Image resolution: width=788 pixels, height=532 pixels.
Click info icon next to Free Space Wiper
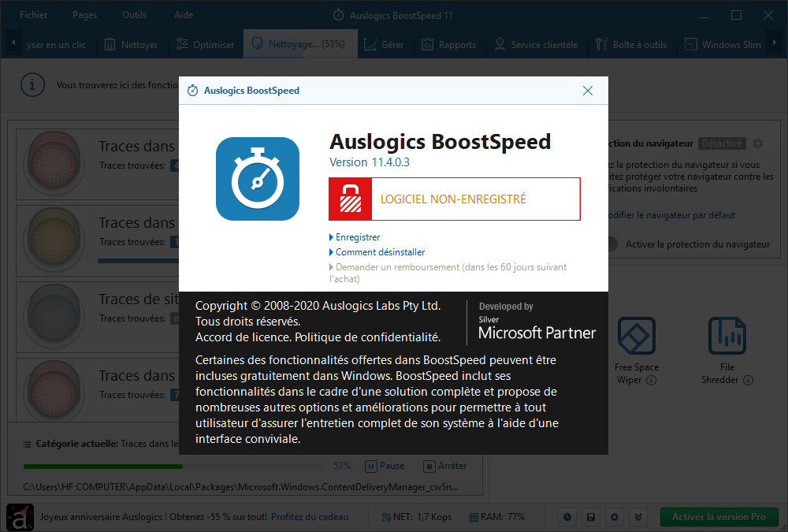[x=652, y=380]
